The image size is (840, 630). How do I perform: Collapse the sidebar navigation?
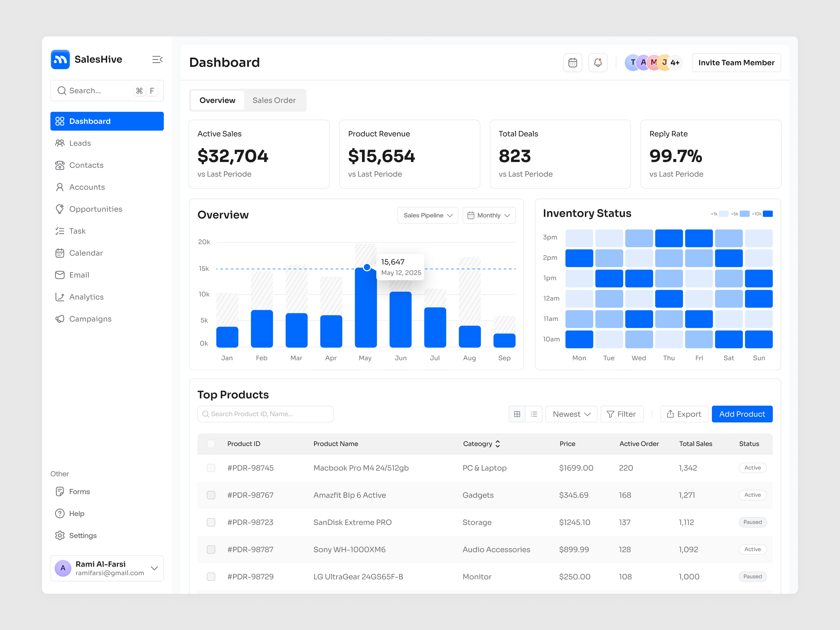coord(157,59)
